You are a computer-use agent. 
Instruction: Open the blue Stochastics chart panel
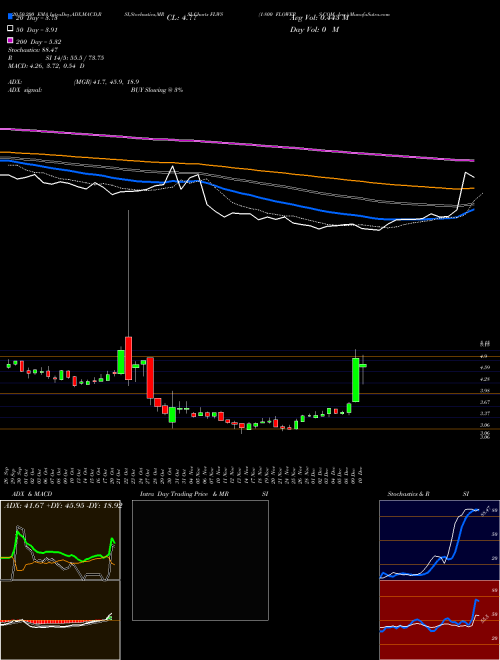pos(439,540)
